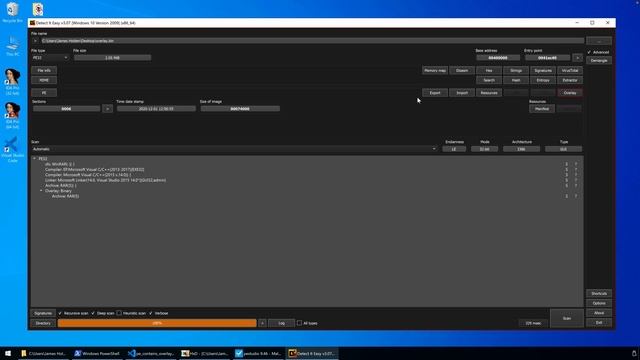The width and height of the screenshot is (640, 360).
Task: Collapse the Overlay: Binary tree node
Action: pos(41,191)
